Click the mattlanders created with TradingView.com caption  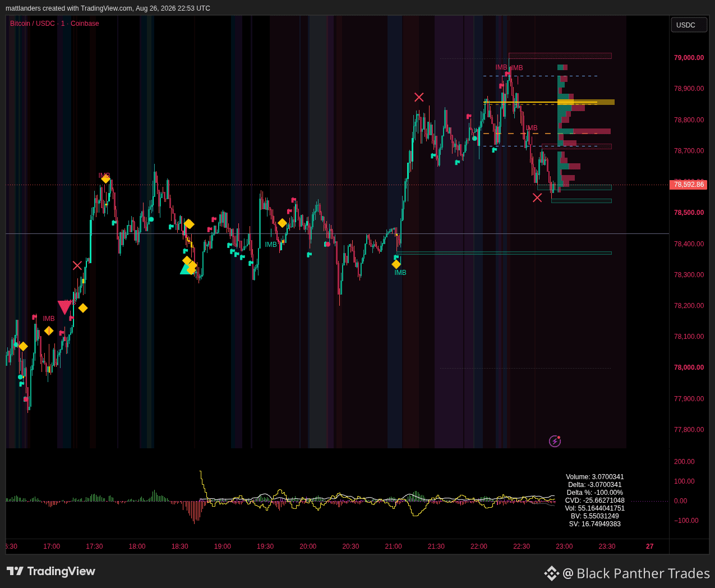point(108,8)
